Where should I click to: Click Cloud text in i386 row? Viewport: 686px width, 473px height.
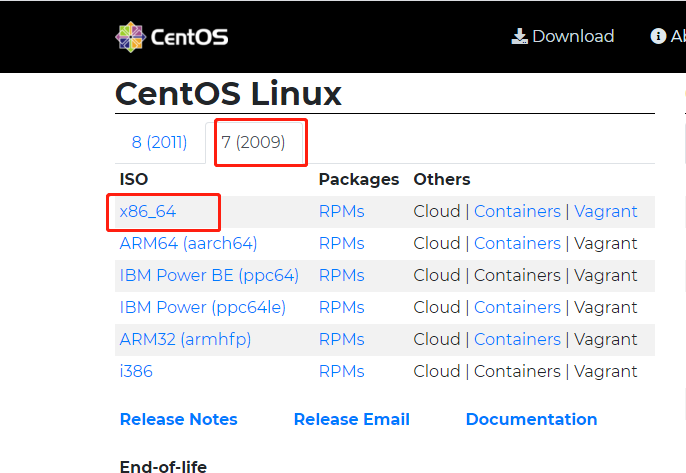pyautogui.click(x=437, y=371)
